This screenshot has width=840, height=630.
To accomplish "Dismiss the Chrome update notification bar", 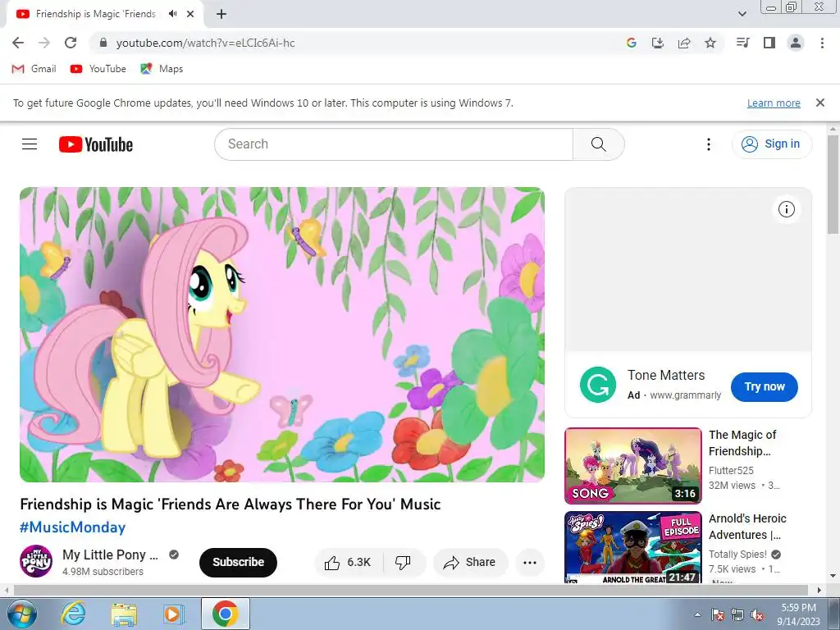I will point(820,103).
